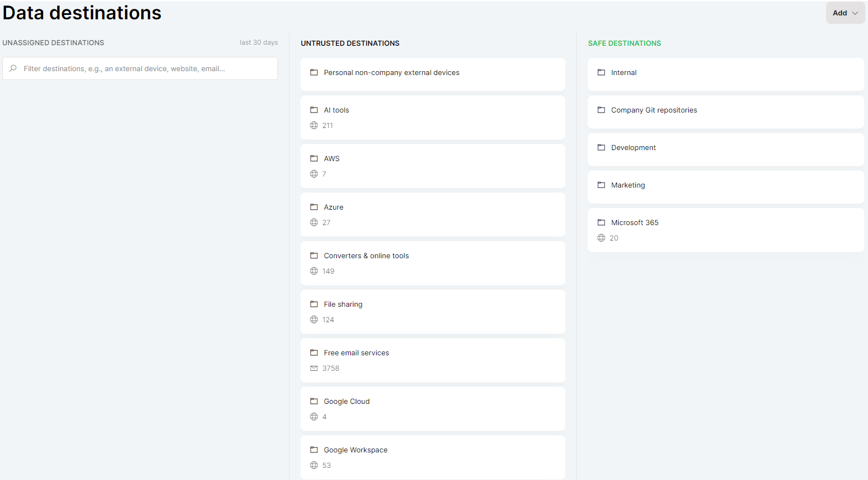Open the Add dropdown button
The image size is (868, 480).
click(x=845, y=13)
